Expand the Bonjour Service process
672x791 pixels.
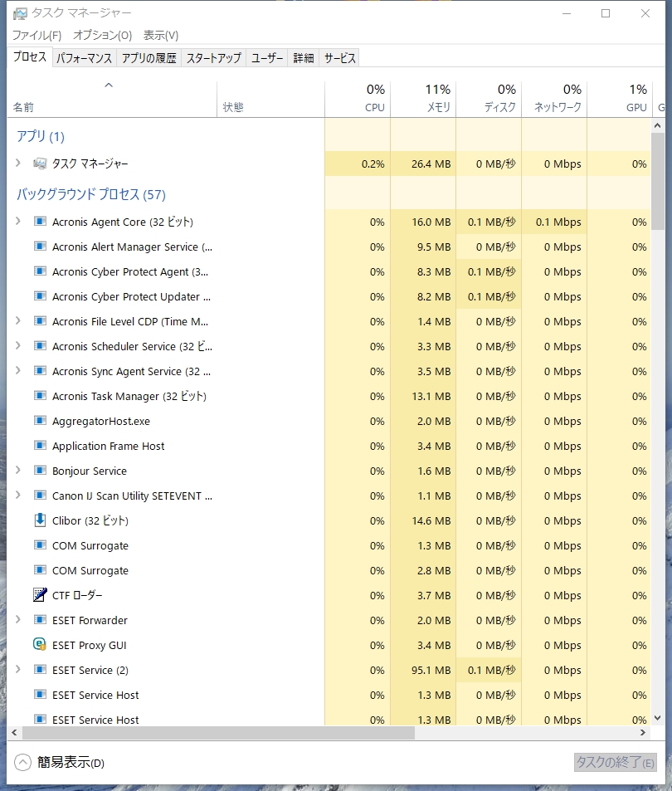click(18, 470)
